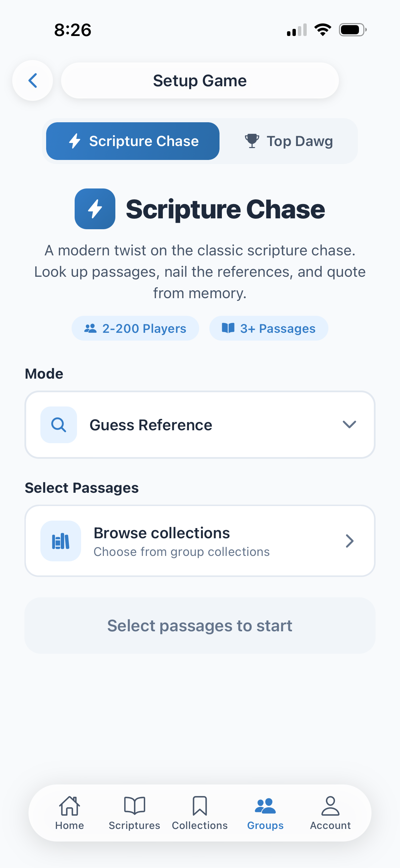Click the Setup Game title bar

coord(200,80)
